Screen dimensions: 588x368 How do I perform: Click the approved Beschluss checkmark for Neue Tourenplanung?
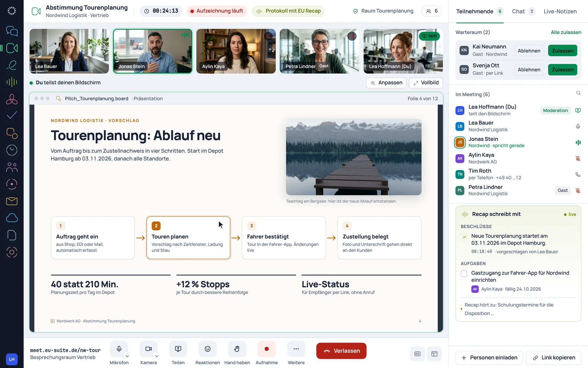(464, 237)
